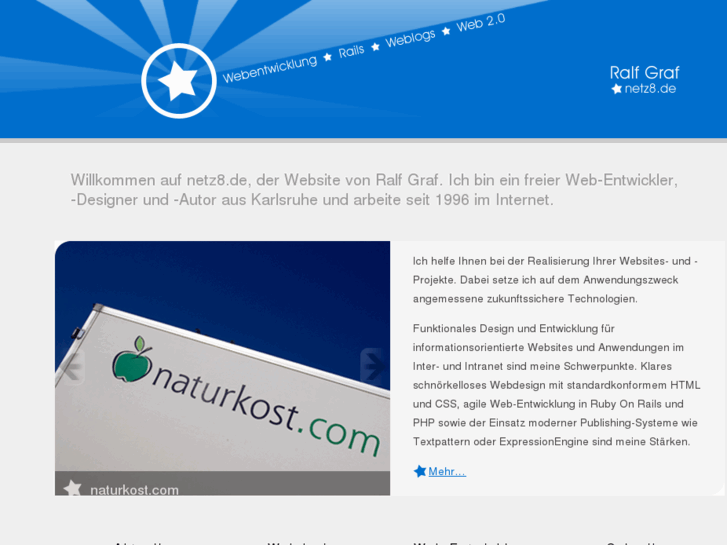
Task: Click the star icon beside naturkost.com caption
Action: click(72, 488)
